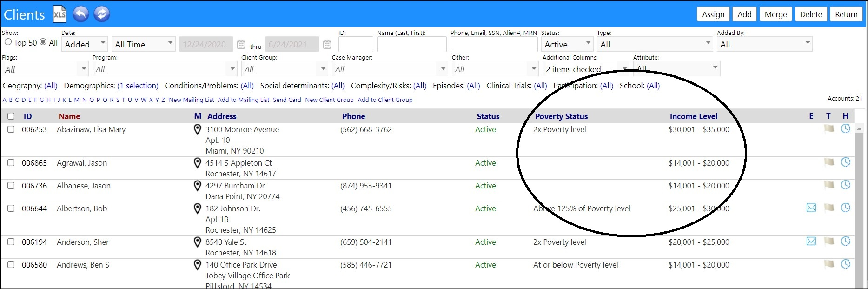
Task: Open the Program dropdown
Action: pyautogui.click(x=165, y=69)
